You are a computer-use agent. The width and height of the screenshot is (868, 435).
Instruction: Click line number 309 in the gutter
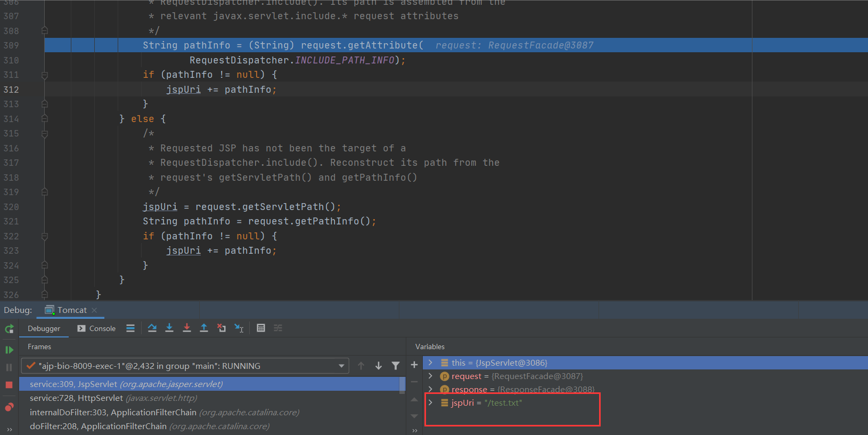pos(11,45)
